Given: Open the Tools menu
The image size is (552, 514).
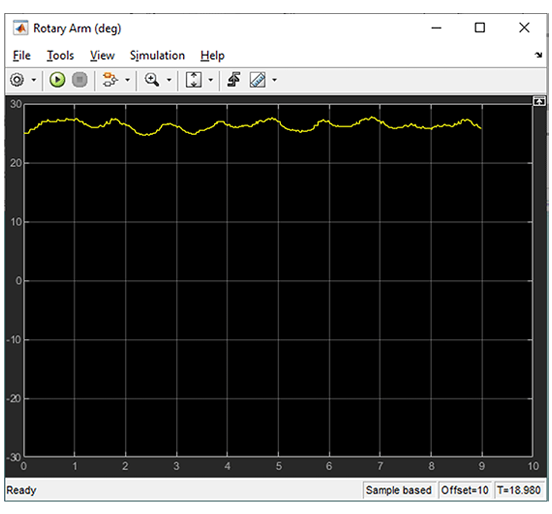Looking at the screenshot, I should [x=61, y=56].
